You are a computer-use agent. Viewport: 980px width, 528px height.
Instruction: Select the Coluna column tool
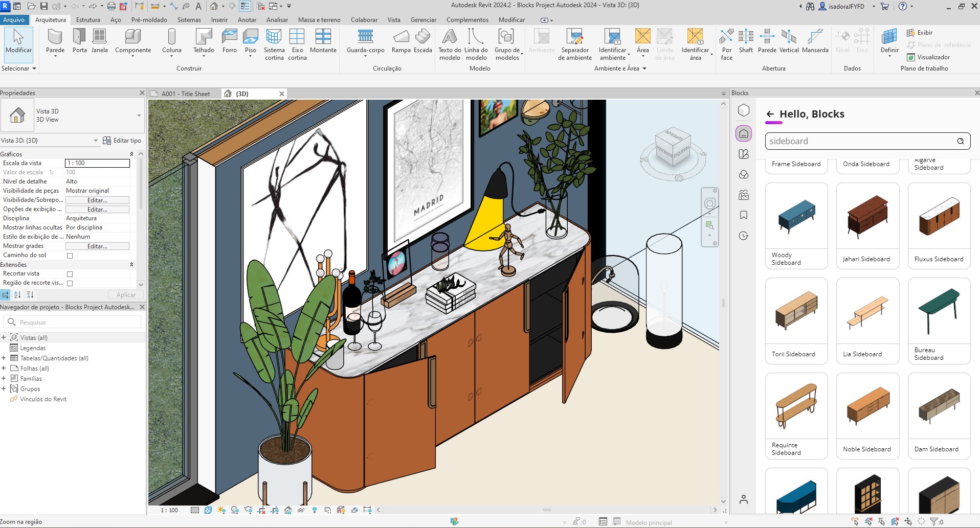(x=172, y=41)
